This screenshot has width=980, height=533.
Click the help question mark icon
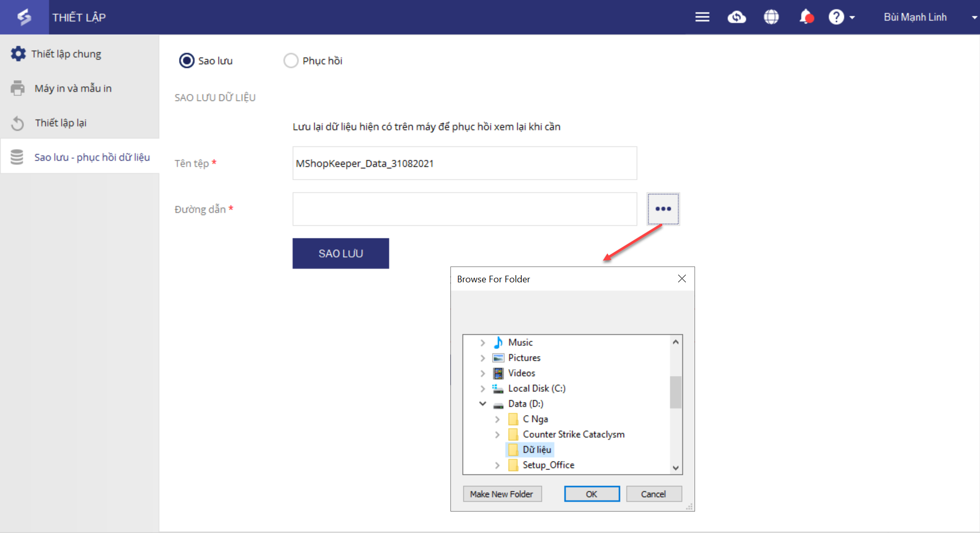[x=836, y=17]
